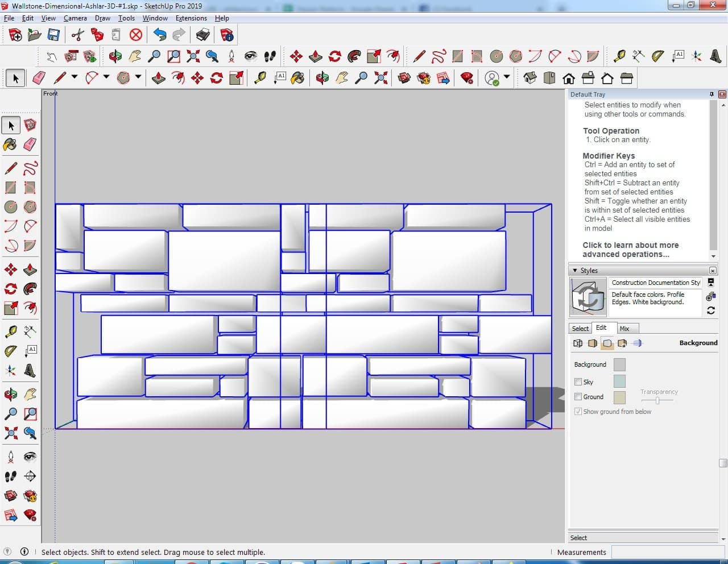
Task: Enable the Sky checkbox
Action: [578, 382]
